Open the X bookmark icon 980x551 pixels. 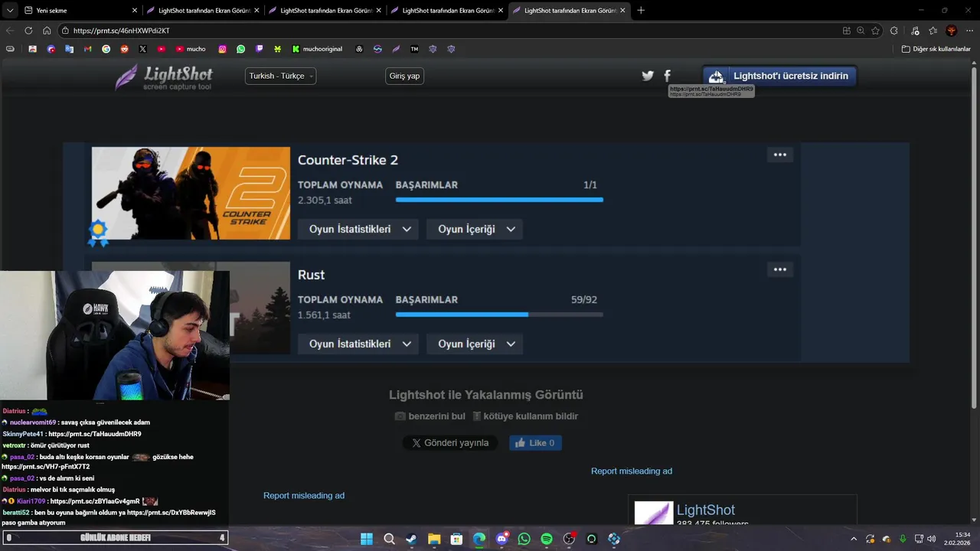pos(143,49)
